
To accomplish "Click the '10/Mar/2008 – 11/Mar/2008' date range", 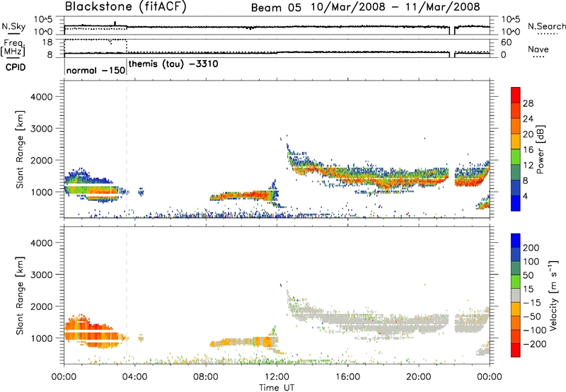I will pos(395,7).
